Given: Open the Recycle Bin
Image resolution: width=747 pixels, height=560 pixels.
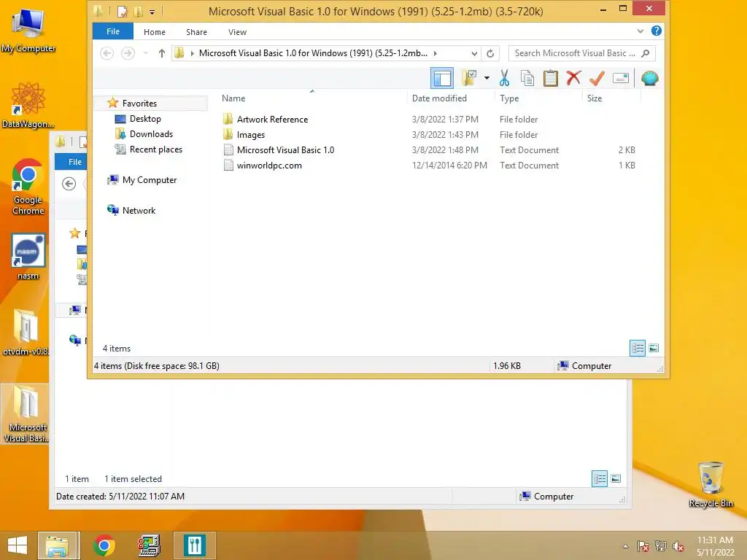Looking at the screenshot, I should [x=711, y=484].
